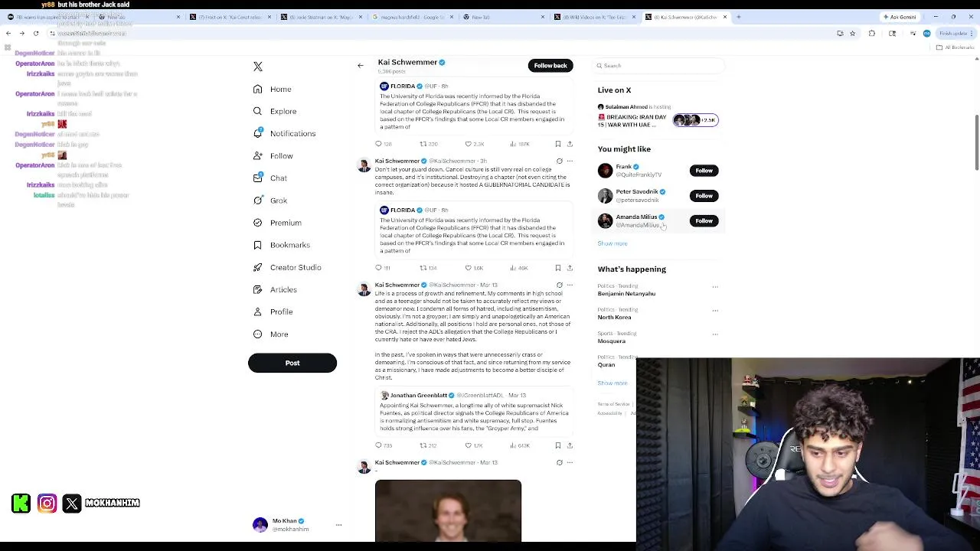The height and width of the screenshot is (551, 980).
Task: Open more options on the 3h post
Action: point(570,161)
